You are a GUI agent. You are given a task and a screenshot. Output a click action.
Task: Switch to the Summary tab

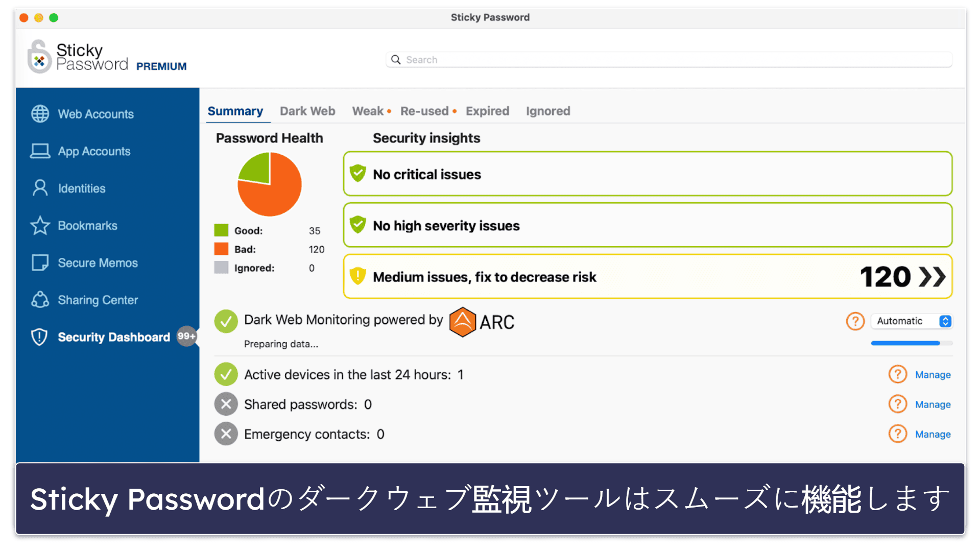pos(235,111)
